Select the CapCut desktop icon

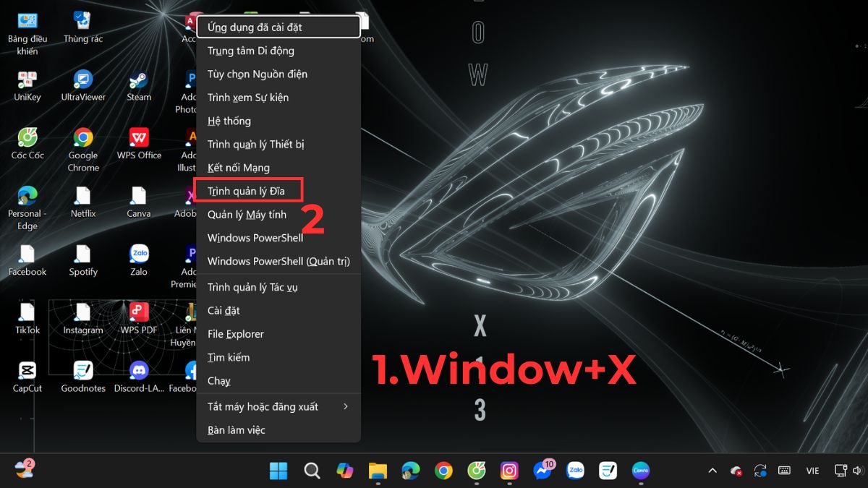click(27, 377)
